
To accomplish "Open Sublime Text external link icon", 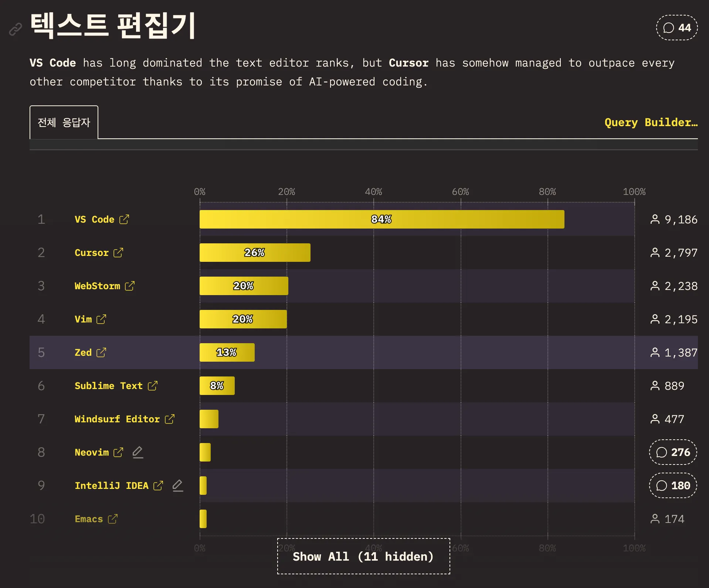I will click(153, 386).
